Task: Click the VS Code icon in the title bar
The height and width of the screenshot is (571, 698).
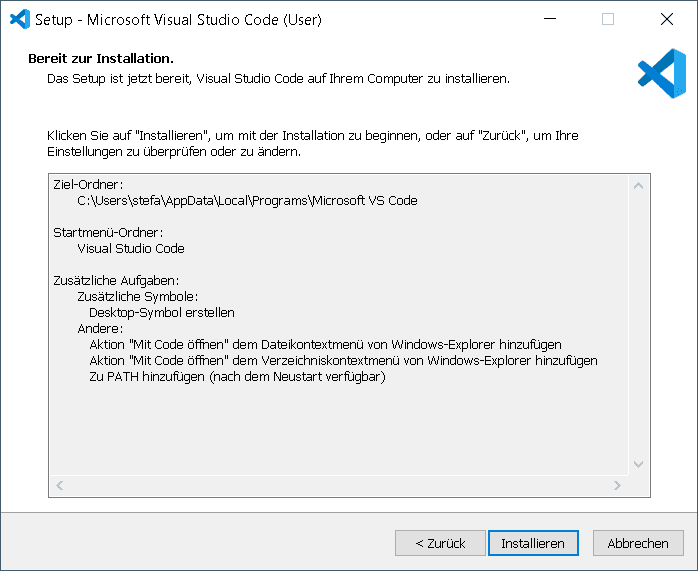Action: click(x=19, y=19)
